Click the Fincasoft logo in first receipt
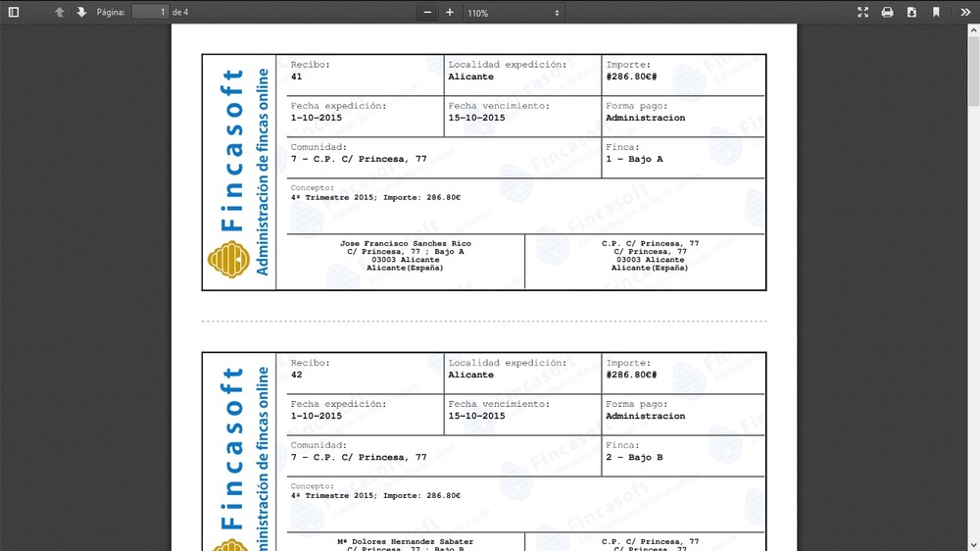The height and width of the screenshot is (551, 980). pyautogui.click(x=238, y=173)
